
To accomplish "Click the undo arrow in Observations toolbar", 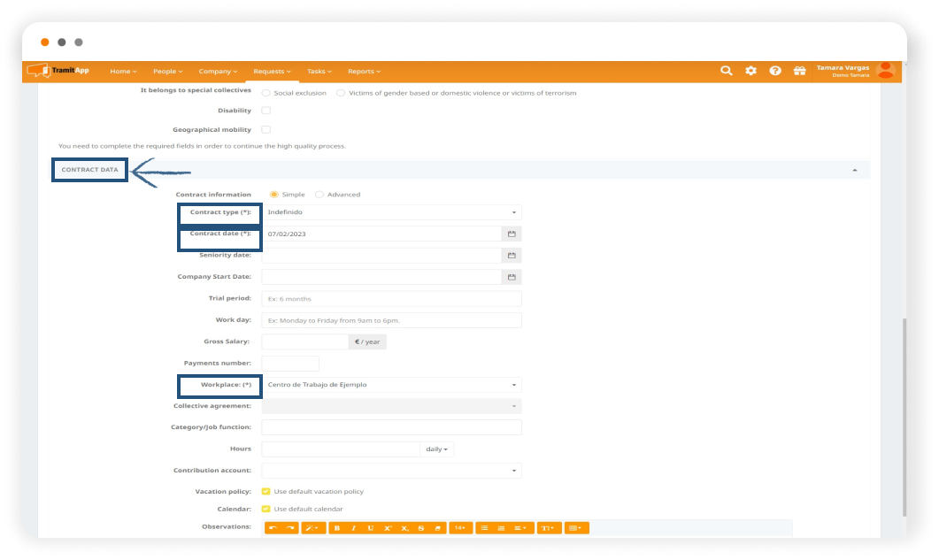I will (273, 528).
